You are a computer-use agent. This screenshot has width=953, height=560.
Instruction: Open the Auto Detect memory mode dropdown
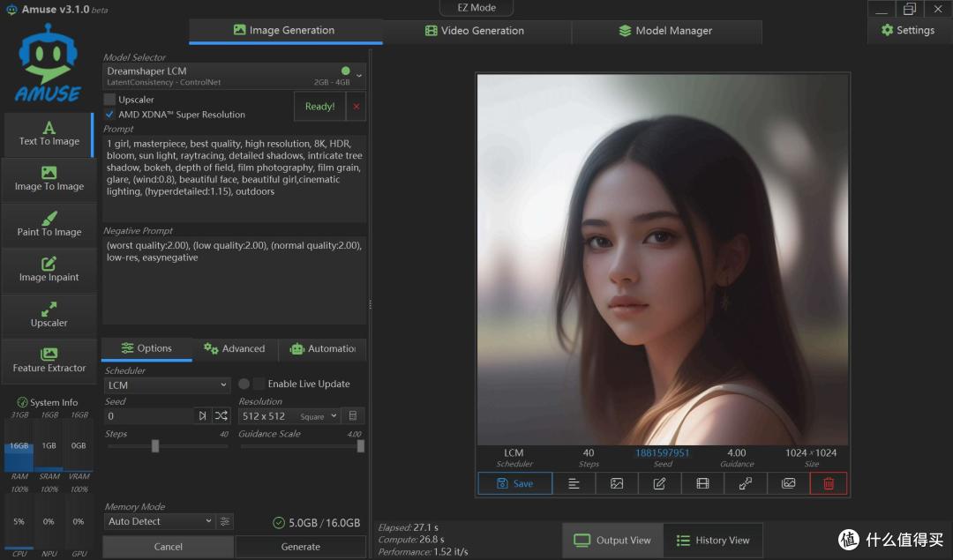160,521
